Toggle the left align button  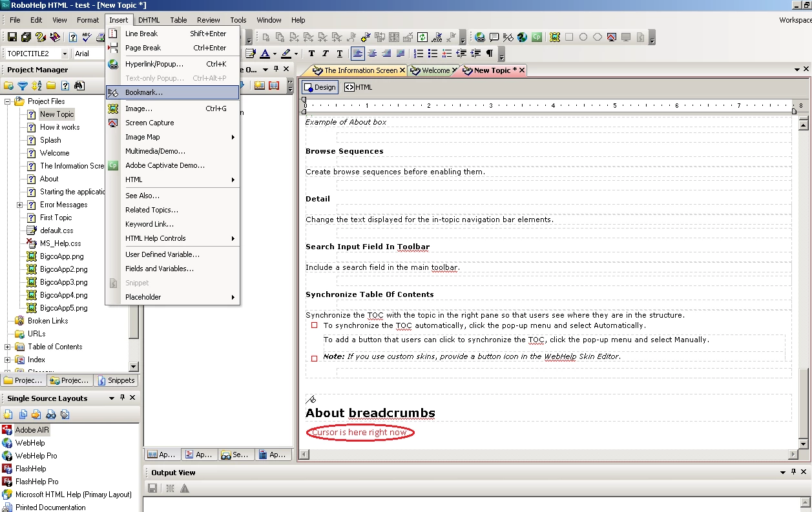358,54
